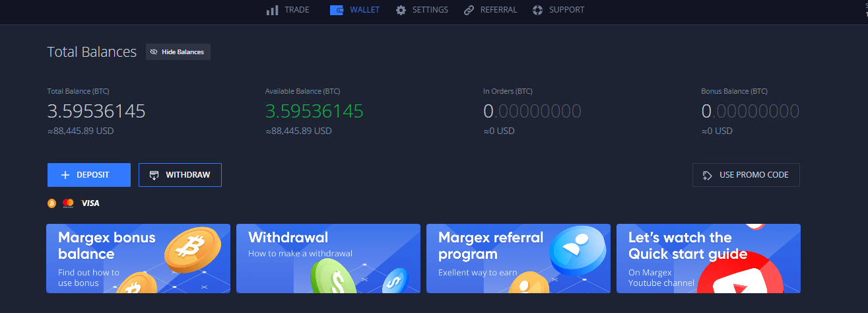Click the Settings gear icon
Screen dimensions: 868x313
coord(401,11)
